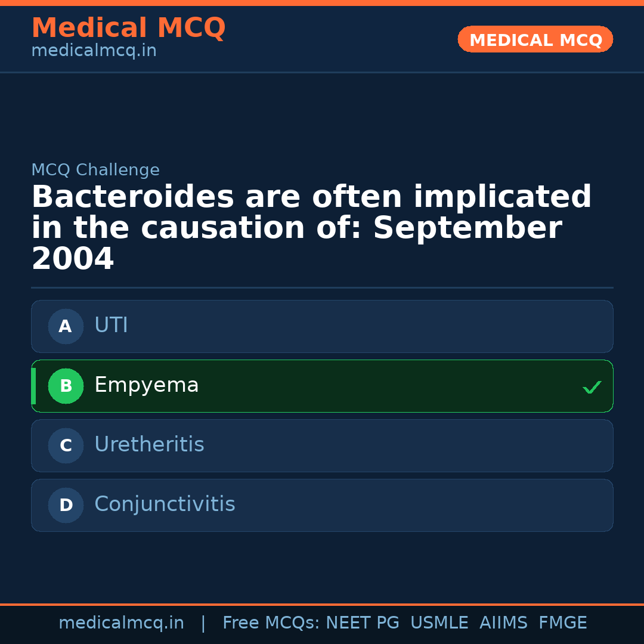Image resolution: width=644 pixels, height=644 pixels.
Task: Click "FMGE" in the footer
Action: [x=562, y=623]
